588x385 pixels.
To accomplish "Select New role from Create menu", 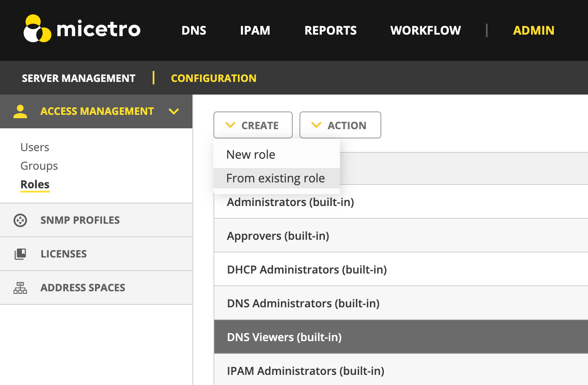I will coord(251,155).
